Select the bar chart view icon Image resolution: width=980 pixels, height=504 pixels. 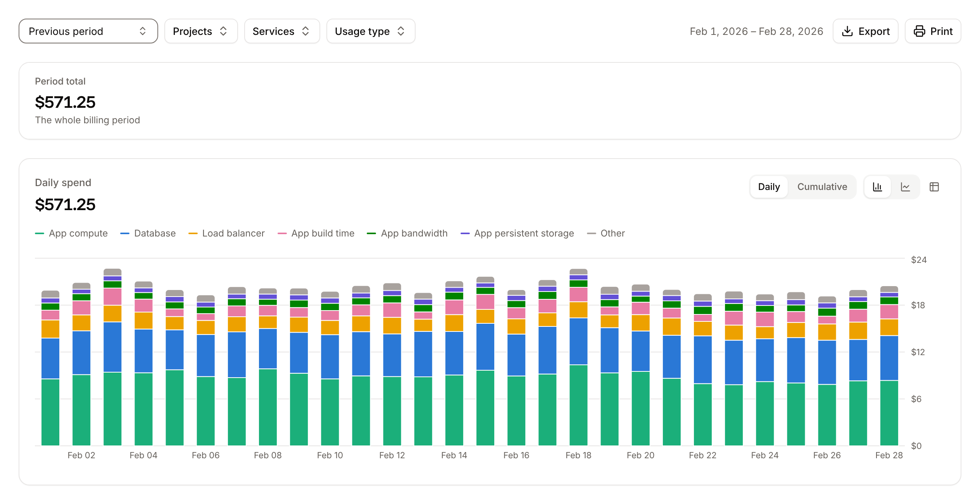click(878, 187)
